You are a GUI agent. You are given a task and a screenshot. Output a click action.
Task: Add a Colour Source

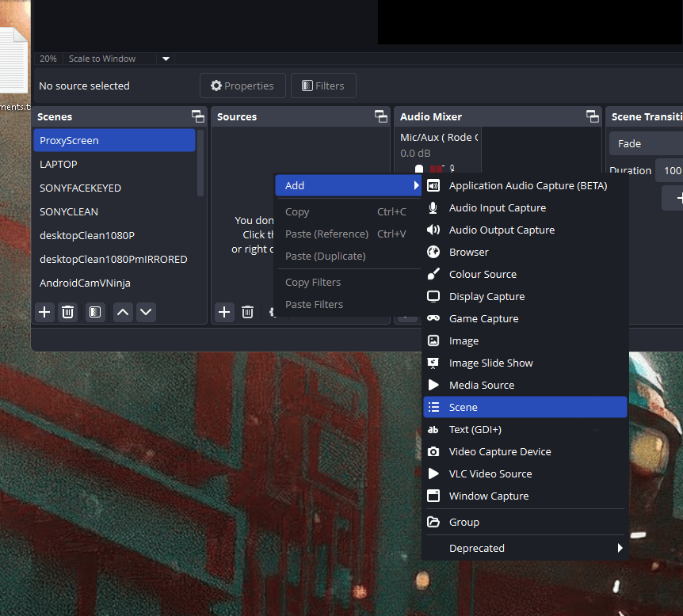pyautogui.click(x=525, y=274)
